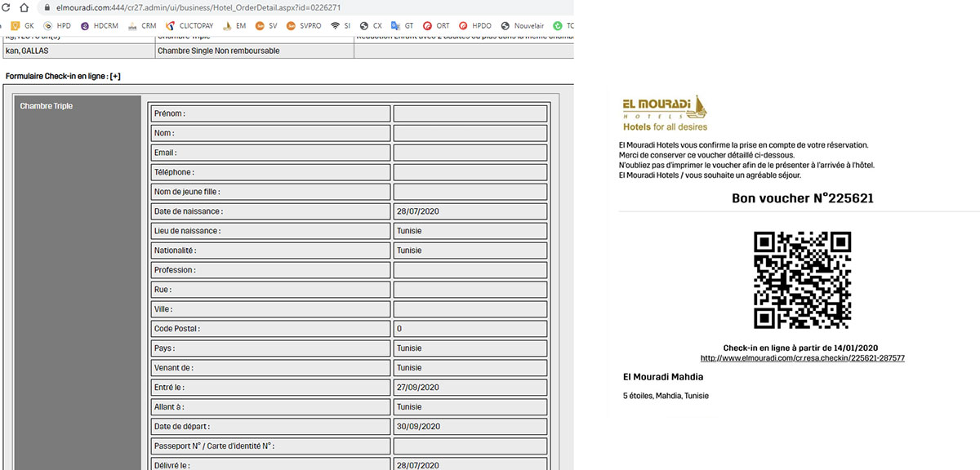Reload the page with the refresh icon
Screen dimensions: 980x470
tap(7, 7)
